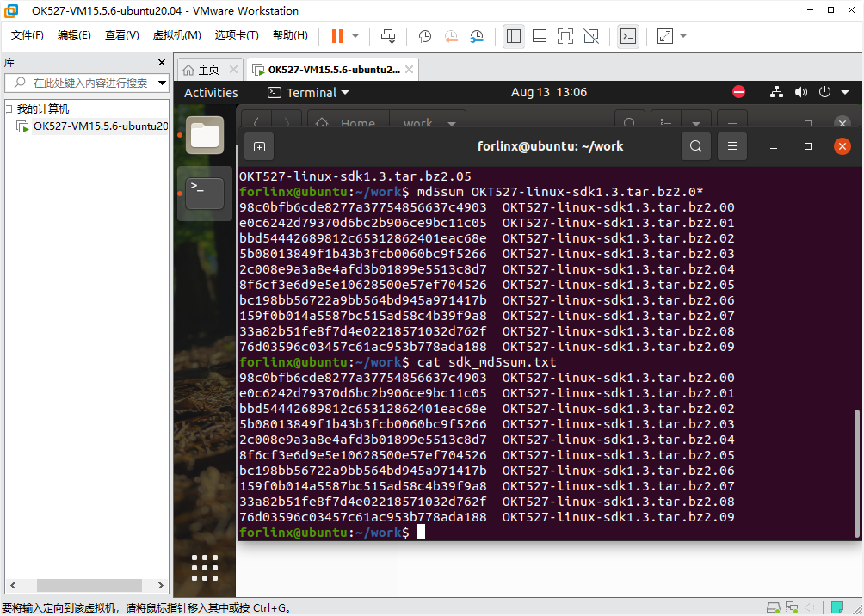This screenshot has width=864, height=616.
Task: Click Activities in the Ubuntu top bar
Action: [x=211, y=92]
